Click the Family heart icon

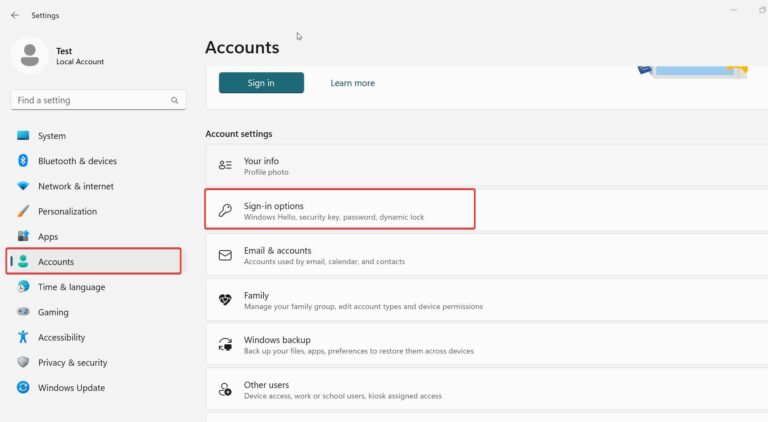[225, 300]
